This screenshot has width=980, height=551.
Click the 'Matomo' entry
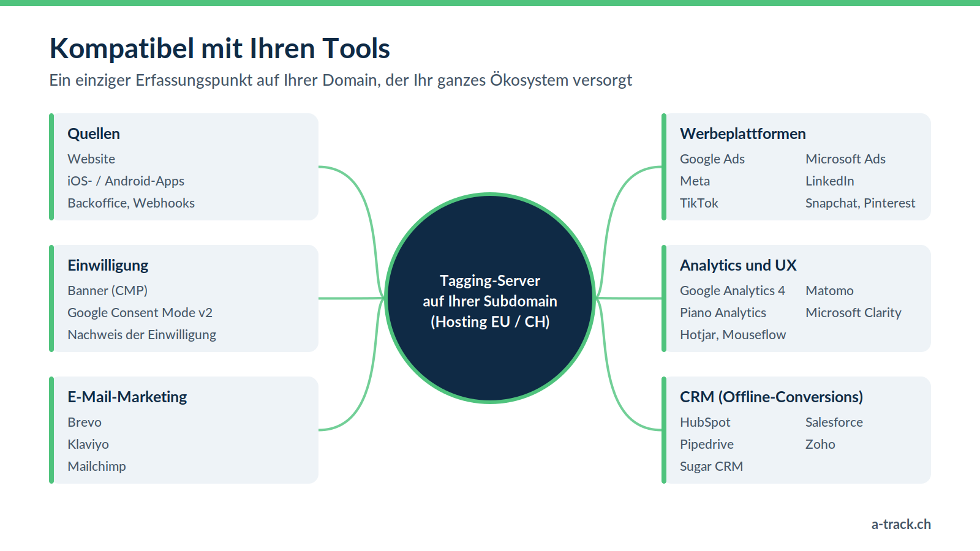pos(829,290)
